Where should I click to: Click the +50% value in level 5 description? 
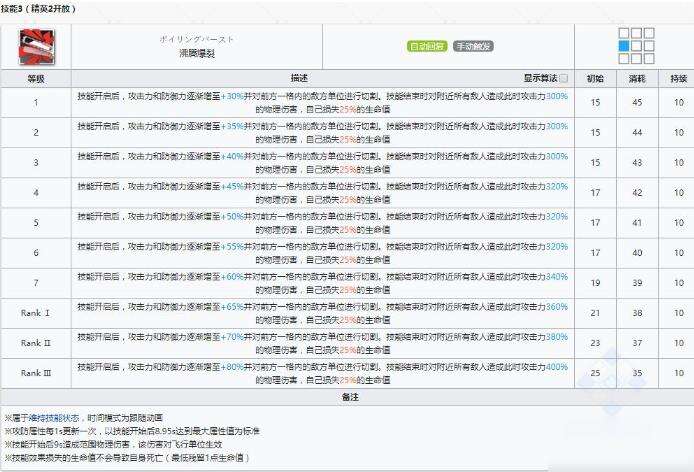[x=232, y=217]
